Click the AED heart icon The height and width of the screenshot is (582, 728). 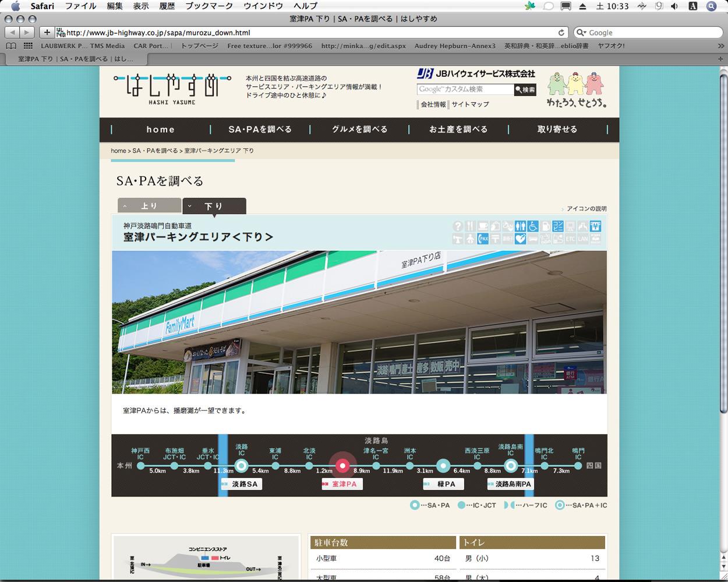[520, 239]
